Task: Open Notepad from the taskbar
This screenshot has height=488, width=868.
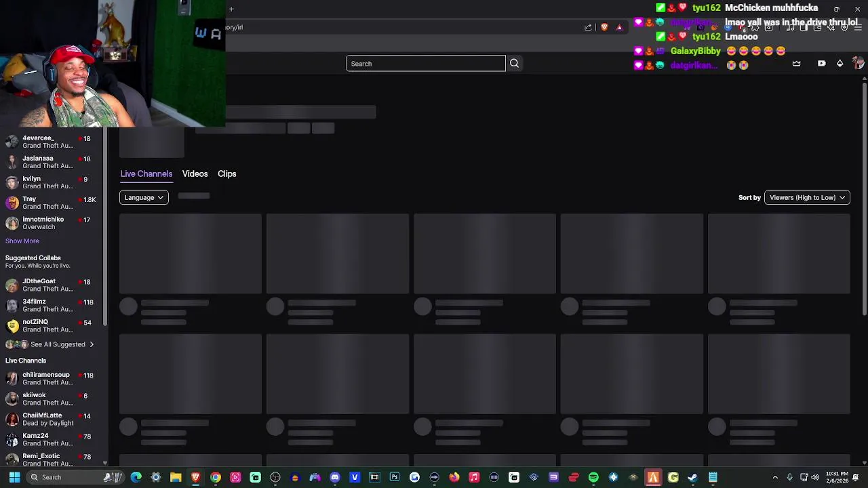Action: point(713,477)
